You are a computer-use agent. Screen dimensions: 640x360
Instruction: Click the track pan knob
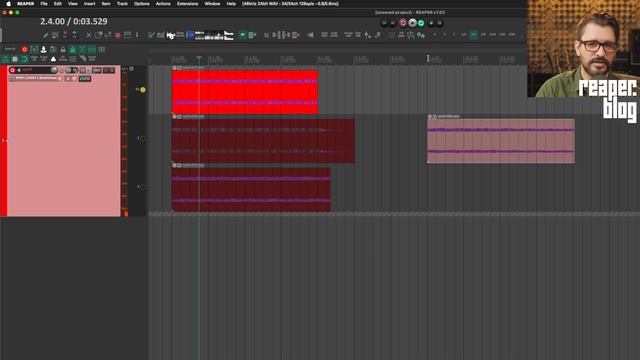68,70
